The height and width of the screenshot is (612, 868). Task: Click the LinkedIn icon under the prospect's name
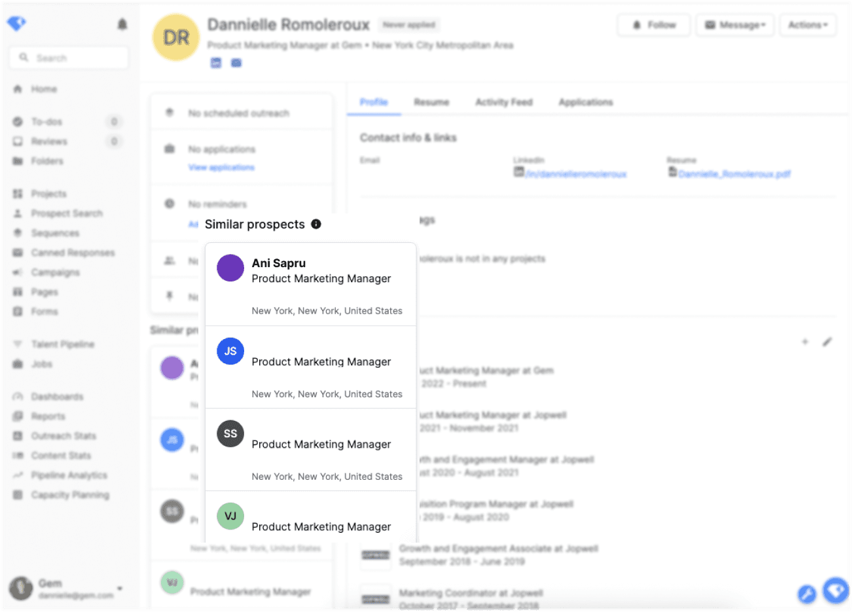(x=216, y=63)
